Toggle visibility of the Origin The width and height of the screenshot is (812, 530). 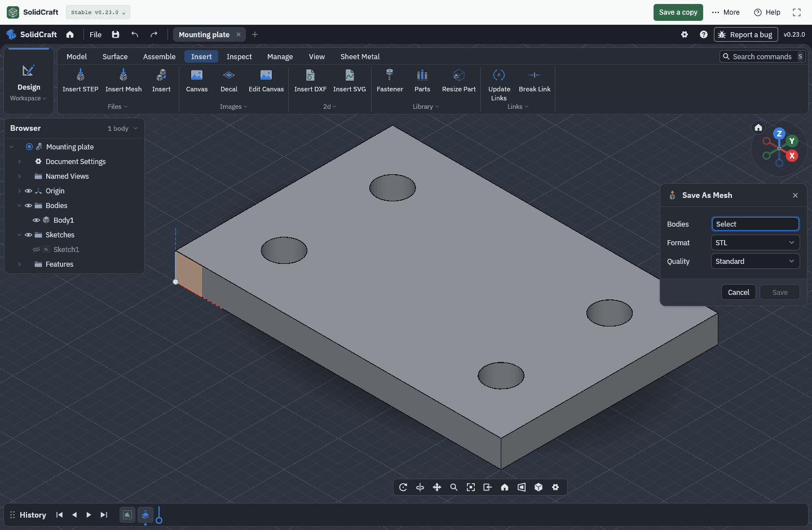(x=28, y=191)
